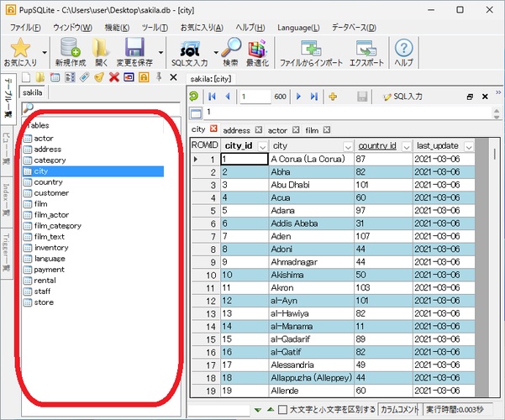Click the 最適化 optimize icon
This screenshot has width=505, height=420.
pos(257,49)
